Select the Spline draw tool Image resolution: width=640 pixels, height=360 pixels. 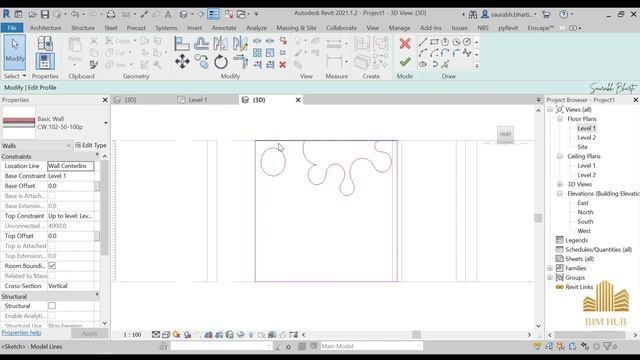(467, 53)
